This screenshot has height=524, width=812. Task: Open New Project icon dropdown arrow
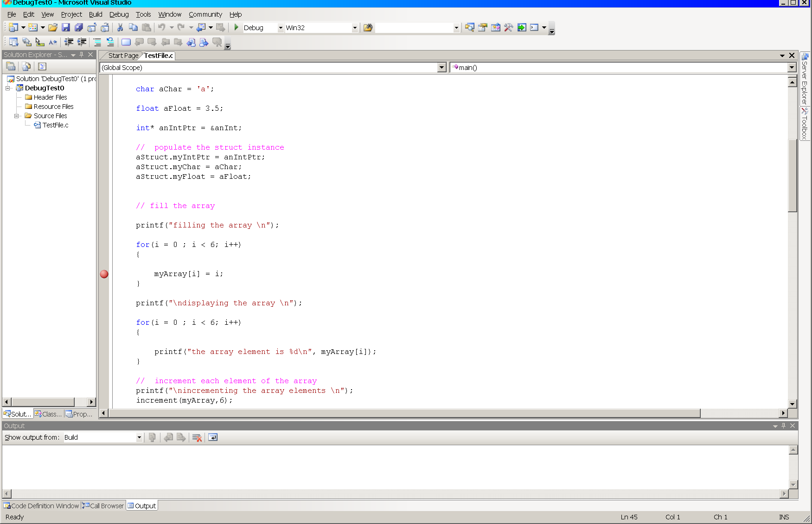tap(23, 28)
